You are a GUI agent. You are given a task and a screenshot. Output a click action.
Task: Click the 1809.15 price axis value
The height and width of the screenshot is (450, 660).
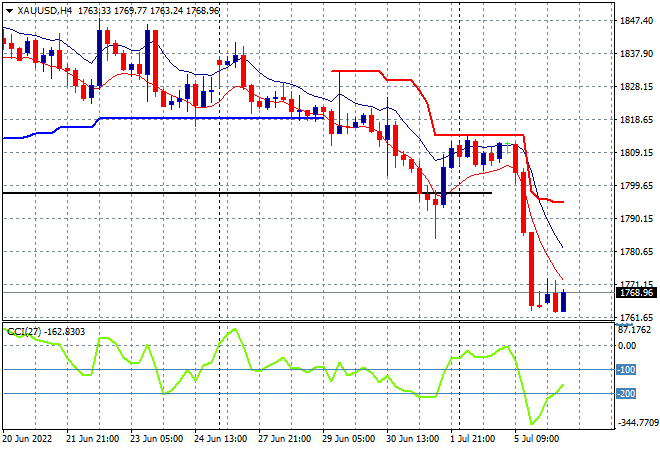(x=636, y=152)
